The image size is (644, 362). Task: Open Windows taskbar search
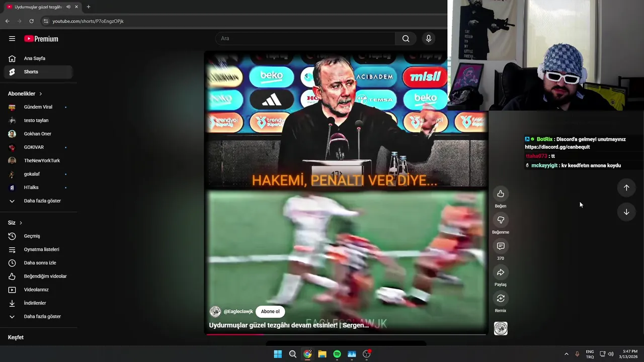click(292, 354)
